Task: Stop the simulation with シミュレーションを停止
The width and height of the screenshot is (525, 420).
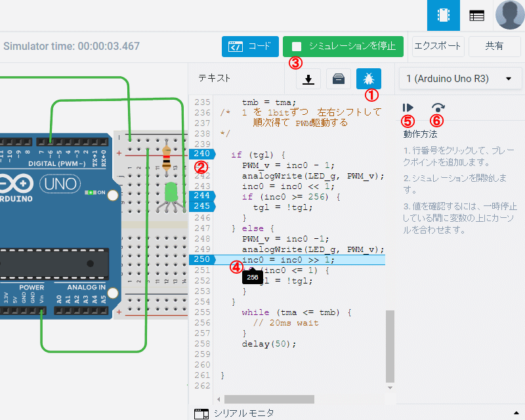Action: click(343, 47)
